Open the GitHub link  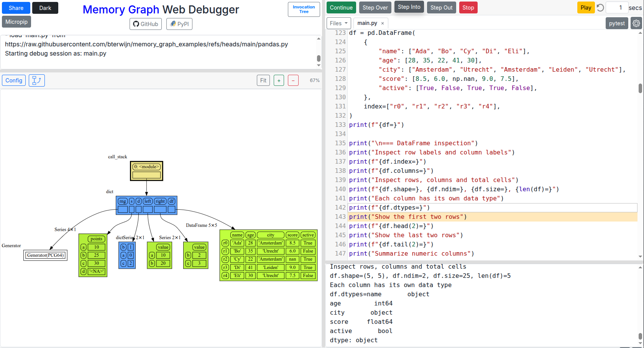click(146, 24)
